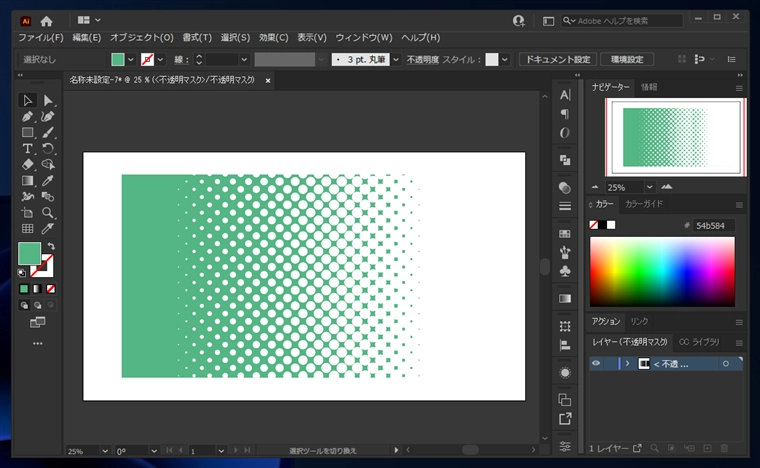The image size is (760, 468).
Task: Open the Swatches panel icon
Action: [565, 234]
